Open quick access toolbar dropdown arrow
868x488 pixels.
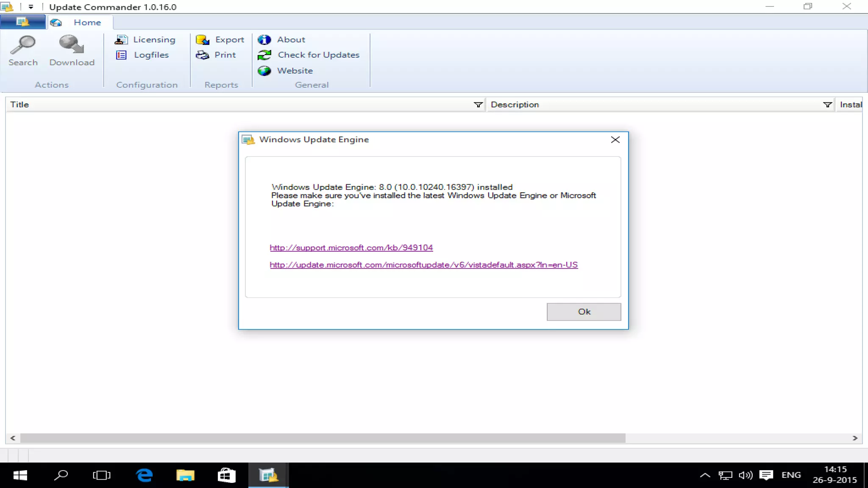tap(31, 7)
